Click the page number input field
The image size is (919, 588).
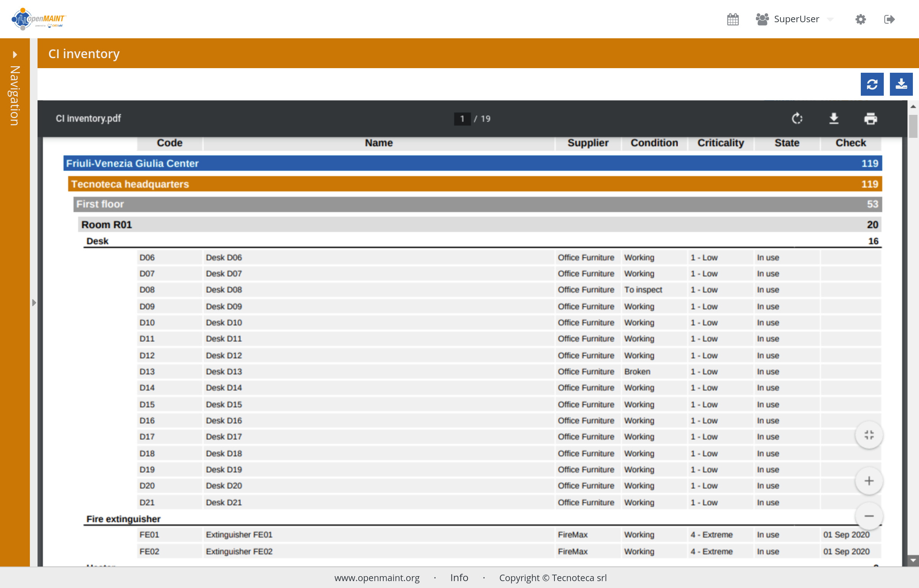(462, 119)
